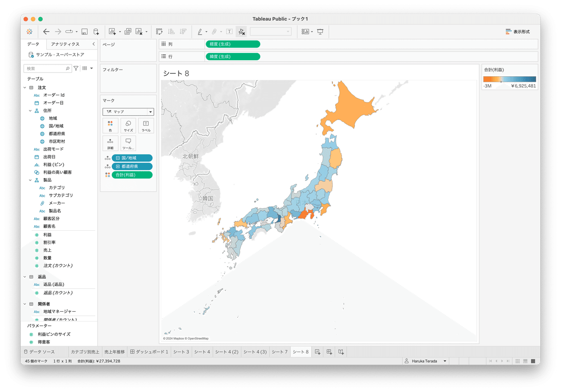The height and width of the screenshot is (392, 561).
Task: Click the new data source icon
Action: pyautogui.click(x=96, y=31)
